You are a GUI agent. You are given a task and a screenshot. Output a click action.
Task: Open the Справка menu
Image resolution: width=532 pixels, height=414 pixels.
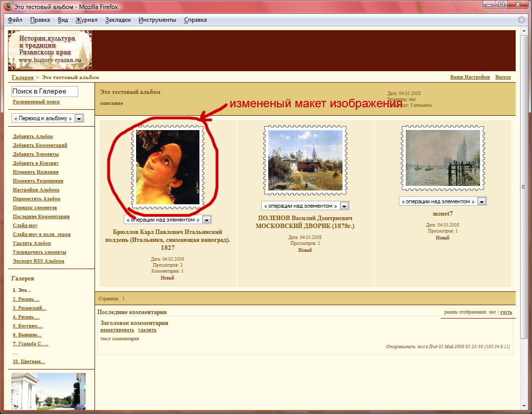(x=195, y=20)
